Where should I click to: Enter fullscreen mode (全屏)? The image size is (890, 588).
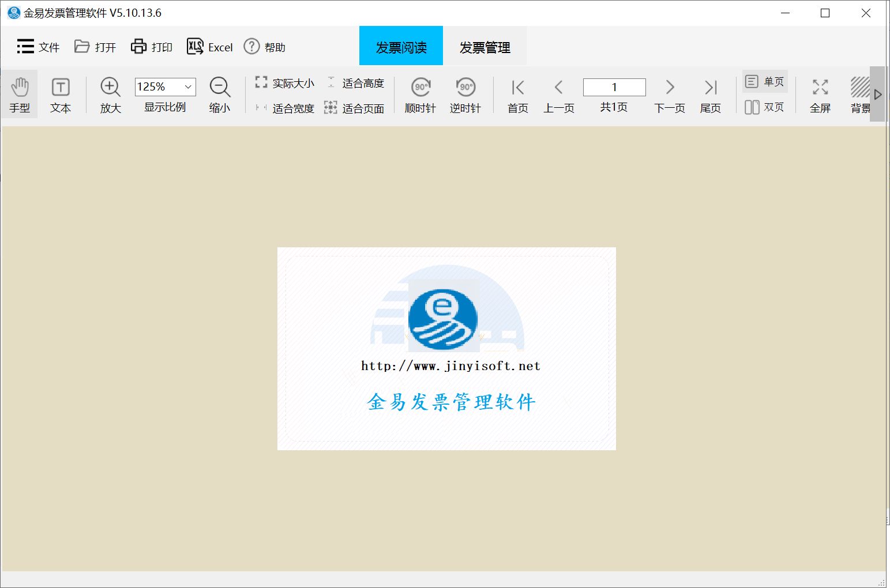tap(820, 95)
